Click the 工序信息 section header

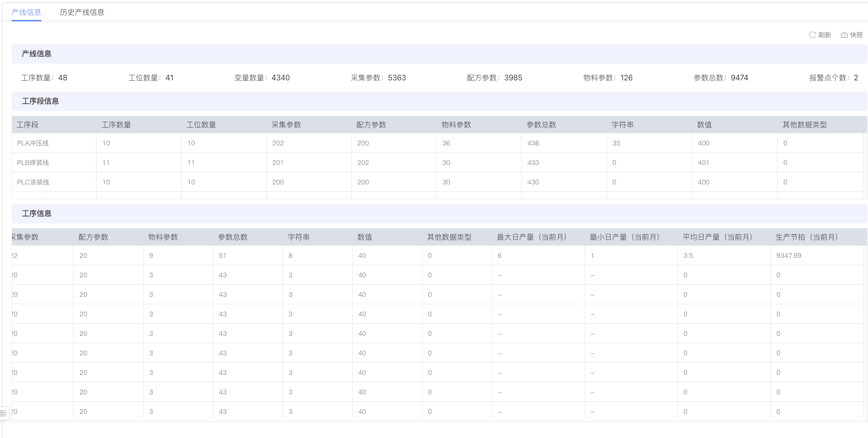[37, 214]
